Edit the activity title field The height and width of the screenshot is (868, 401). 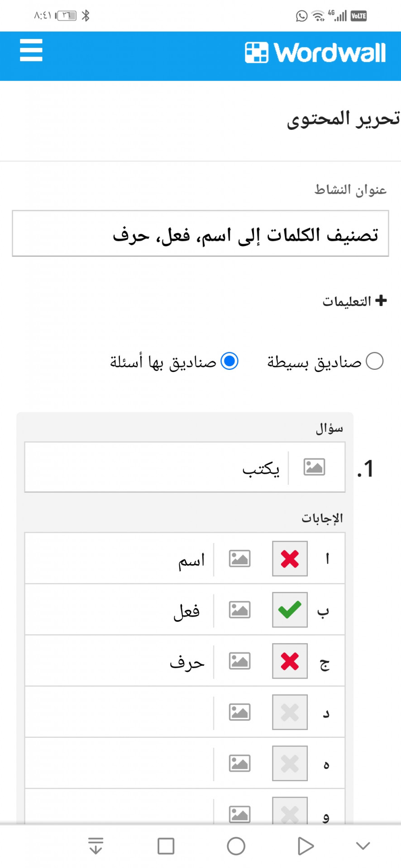[200, 233]
